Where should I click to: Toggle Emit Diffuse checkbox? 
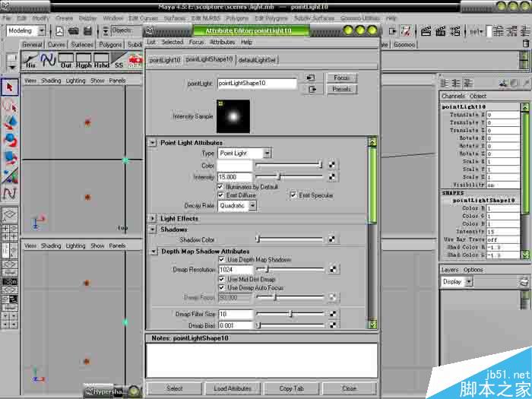click(x=221, y=195)
